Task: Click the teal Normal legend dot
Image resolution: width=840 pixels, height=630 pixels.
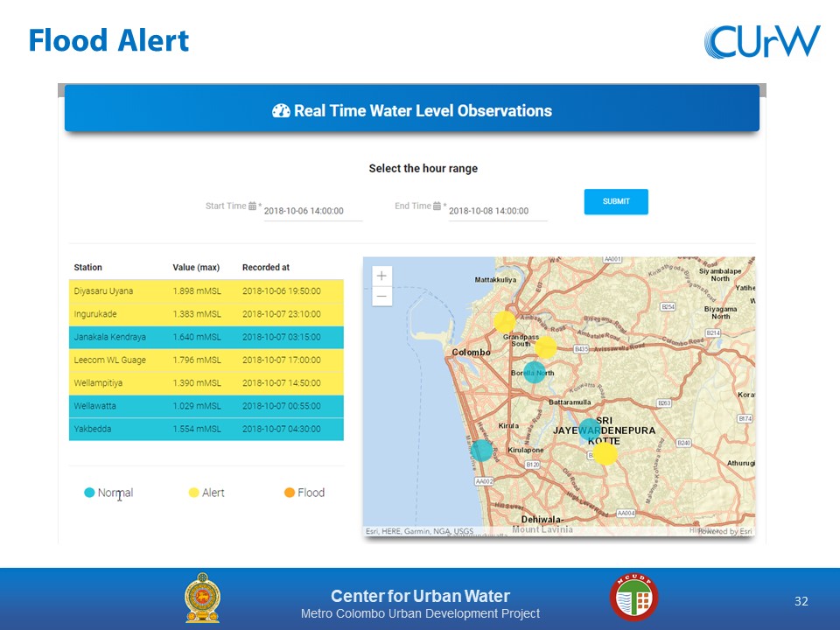Action: tap(89, 493)
